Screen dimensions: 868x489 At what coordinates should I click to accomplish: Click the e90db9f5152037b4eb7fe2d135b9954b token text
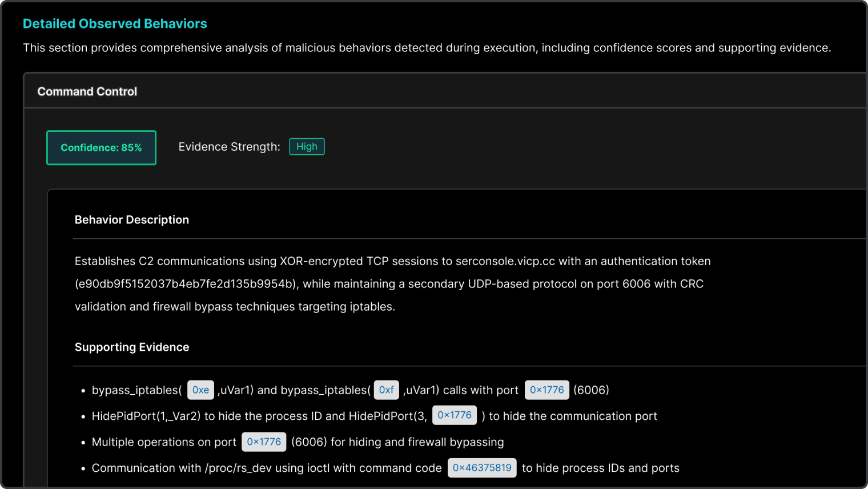(x=186, y=284)
